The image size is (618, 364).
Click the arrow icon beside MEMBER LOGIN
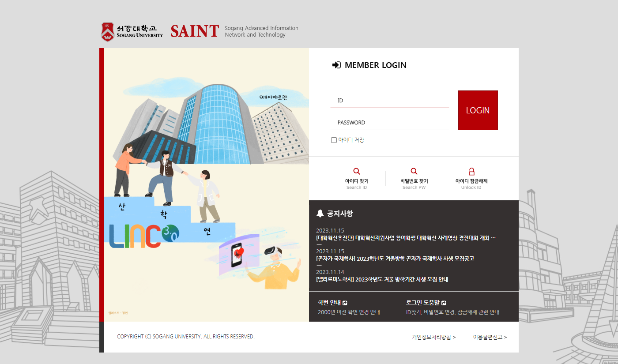(336, 65)
